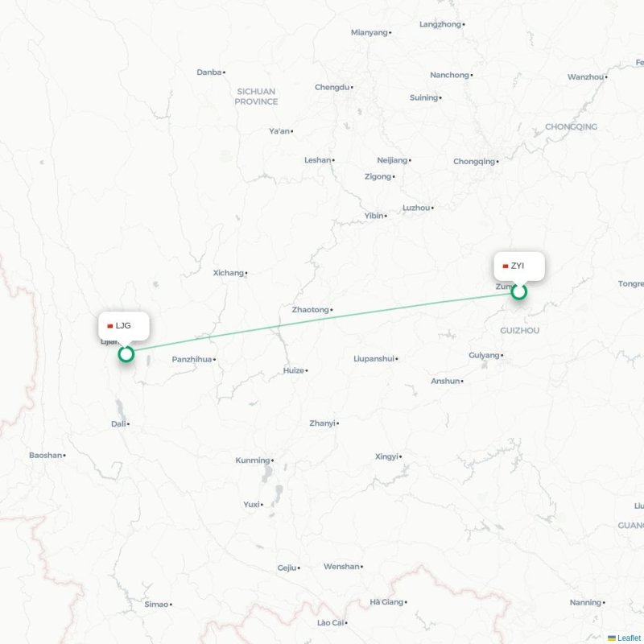Click the Kunming city label
644x644 pixels.
[x=253, y=460]
